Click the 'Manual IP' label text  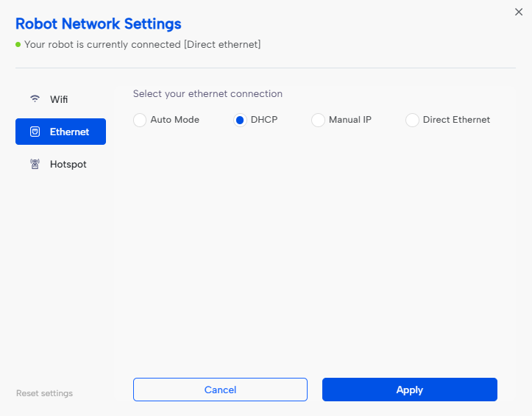tap(350, 120)
